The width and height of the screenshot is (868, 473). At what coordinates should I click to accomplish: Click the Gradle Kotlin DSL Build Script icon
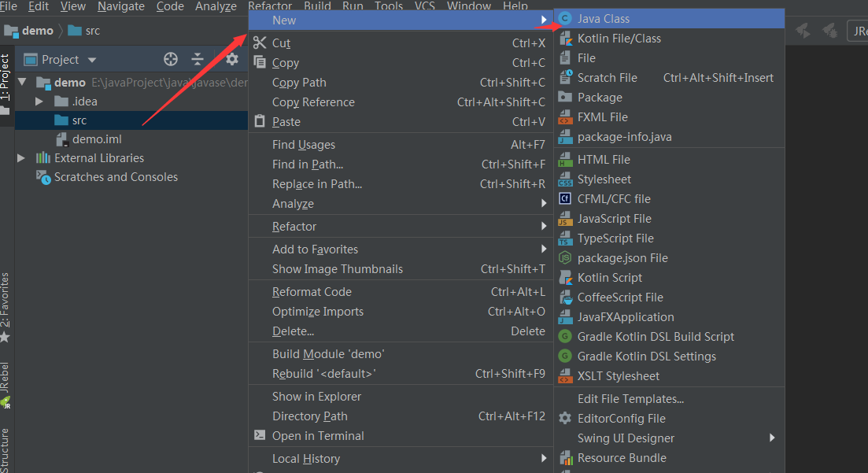pyautogui.click(x=565, y=337)
